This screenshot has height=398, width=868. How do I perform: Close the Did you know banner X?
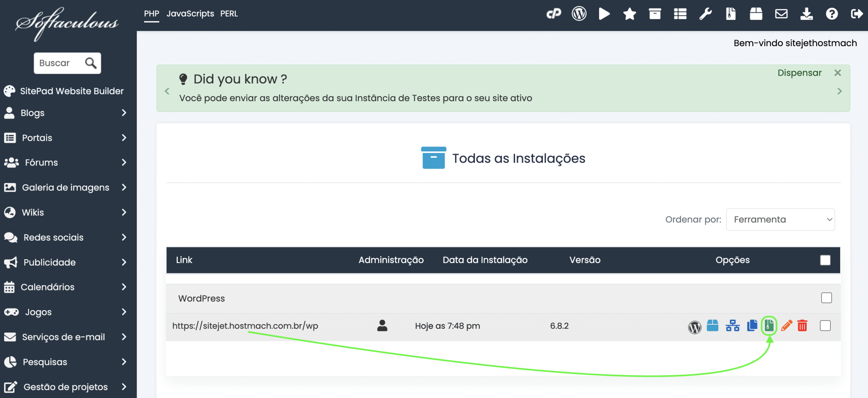[x=837, y=73]
